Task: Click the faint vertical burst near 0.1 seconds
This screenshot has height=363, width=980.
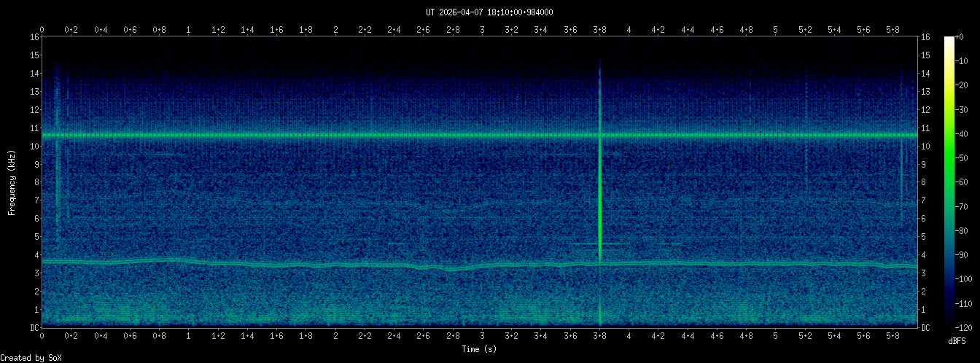Action: pyautogui.click(x=57, y=146)
